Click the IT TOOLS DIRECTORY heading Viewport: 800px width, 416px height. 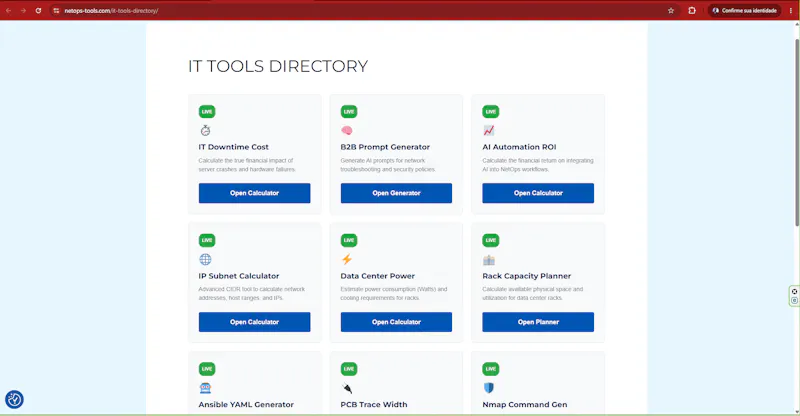pos(278,66)
